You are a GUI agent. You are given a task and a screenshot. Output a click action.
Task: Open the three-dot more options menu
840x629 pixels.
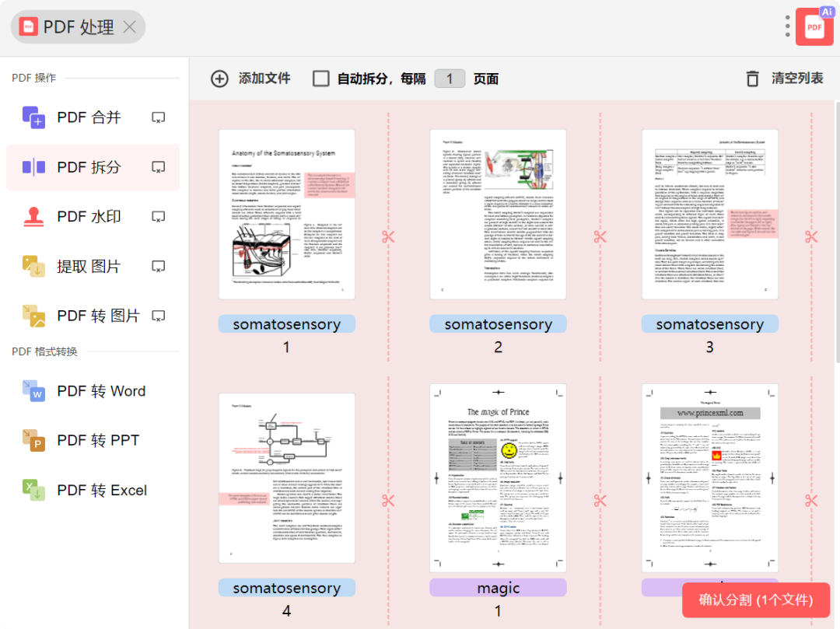pos(787,26)
